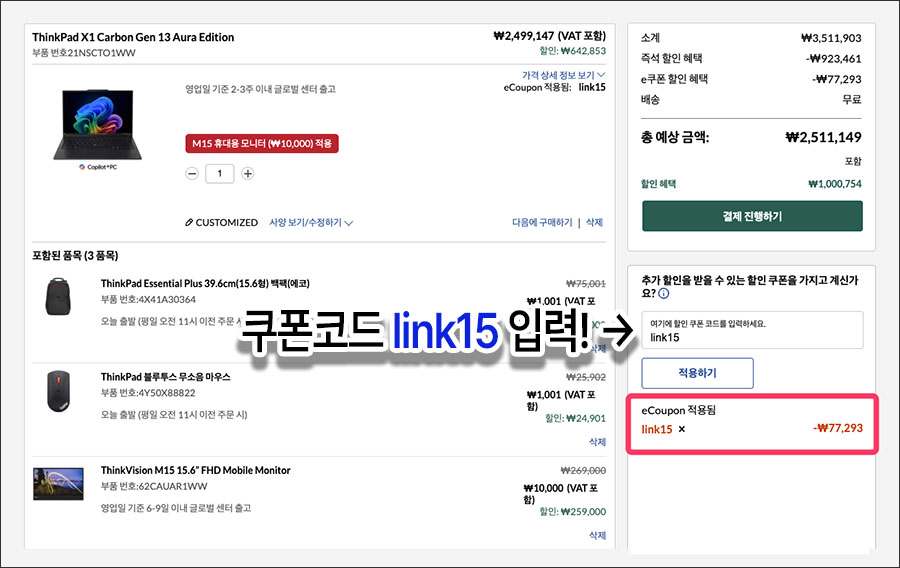Increase ThinkPad X1 Carbon quantity with plus

tap(247, 173)
